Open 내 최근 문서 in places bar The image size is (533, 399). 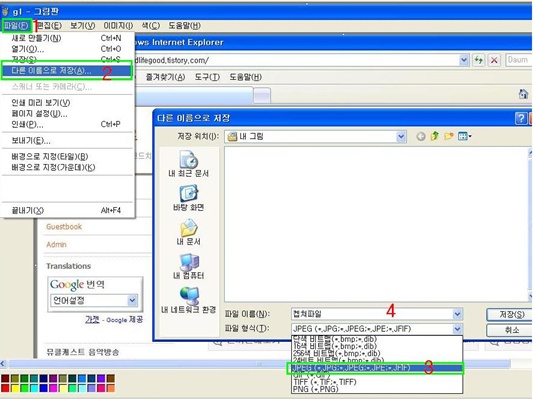pos(188,163)
